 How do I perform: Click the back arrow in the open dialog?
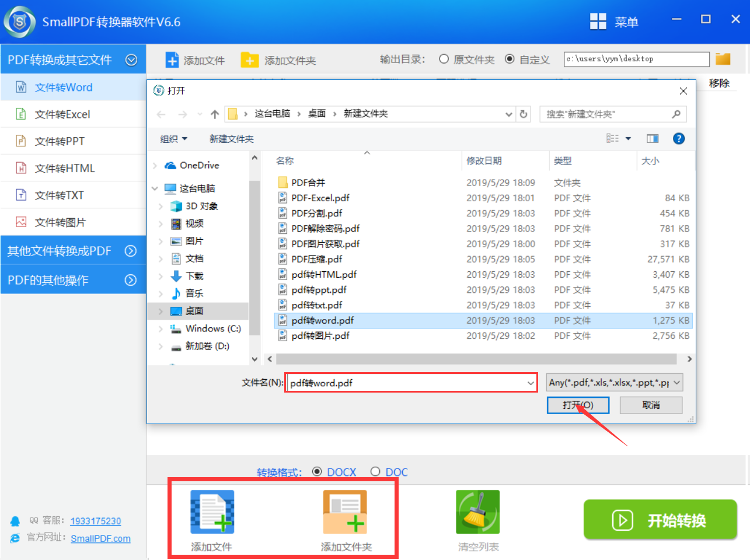[162, 114]
